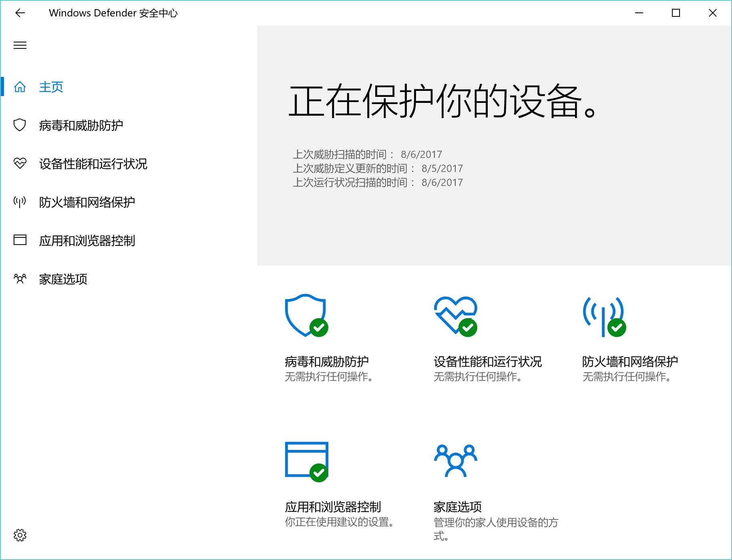732x560 pixels.
Task: Click the home icon next to 主页
Action: coord(20,87)
